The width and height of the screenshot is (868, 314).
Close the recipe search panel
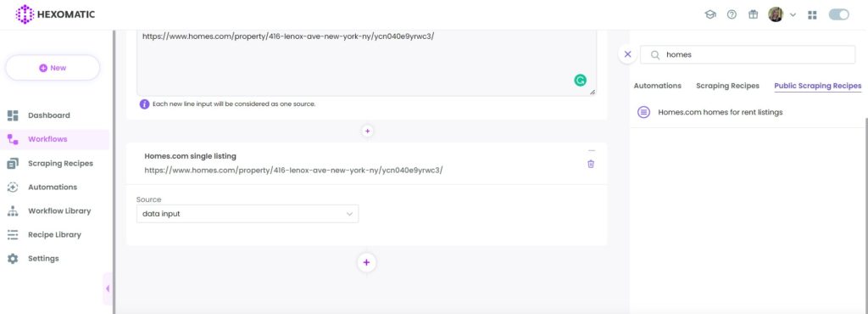(627, 54)
